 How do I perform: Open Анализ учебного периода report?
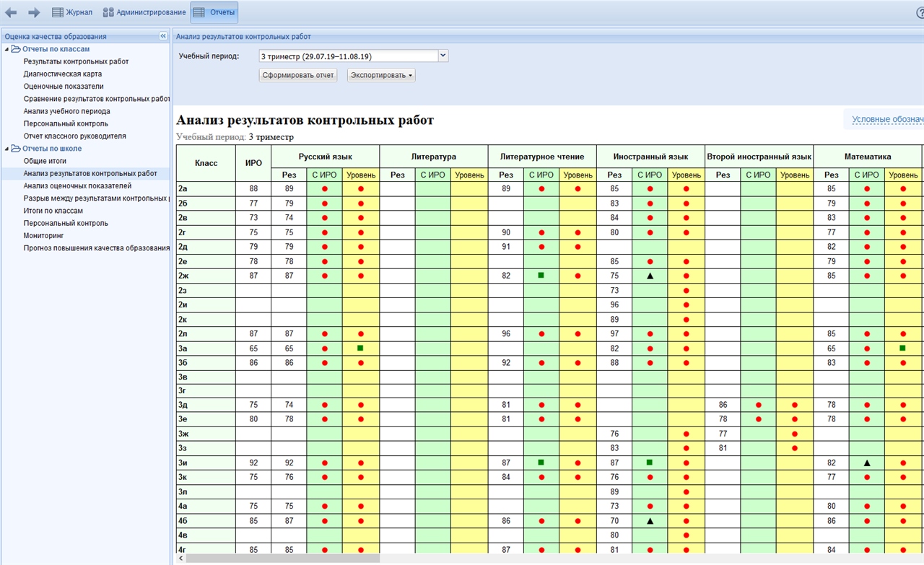[66, 111]
